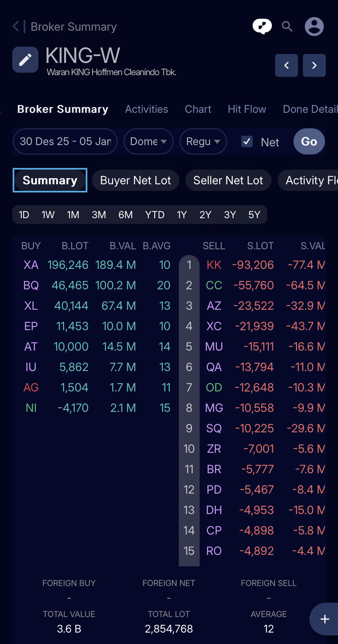This screenshot has height=644, width=338.
Task: Tap the floating plus button
Action: pos(325,619)
